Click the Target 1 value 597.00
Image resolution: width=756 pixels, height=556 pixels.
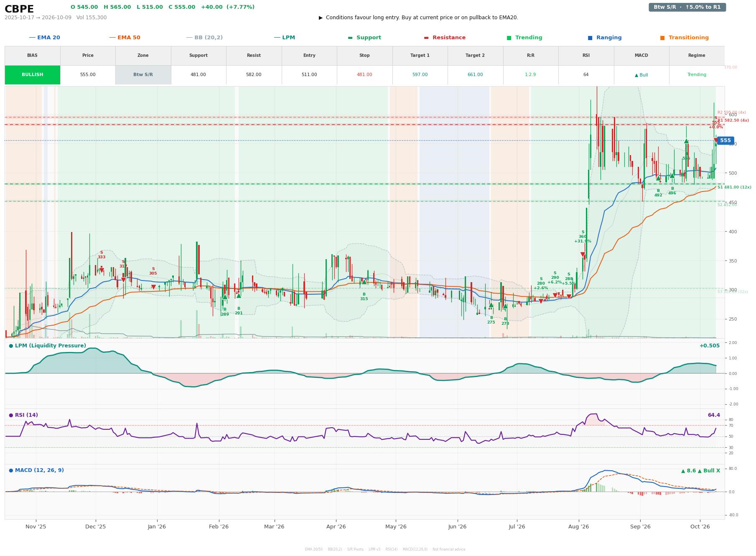tap(420, 75)
